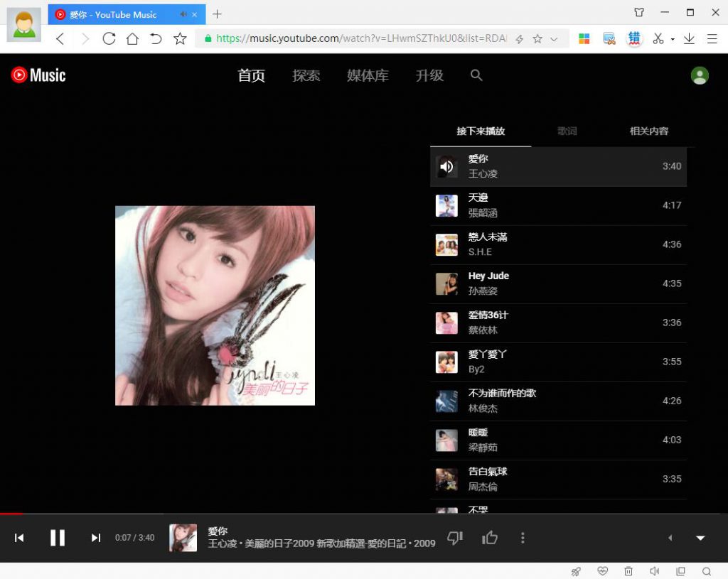Open the browser hamburger main menu
The width and height of the screenshot is (728, 579).
point(712,38)
